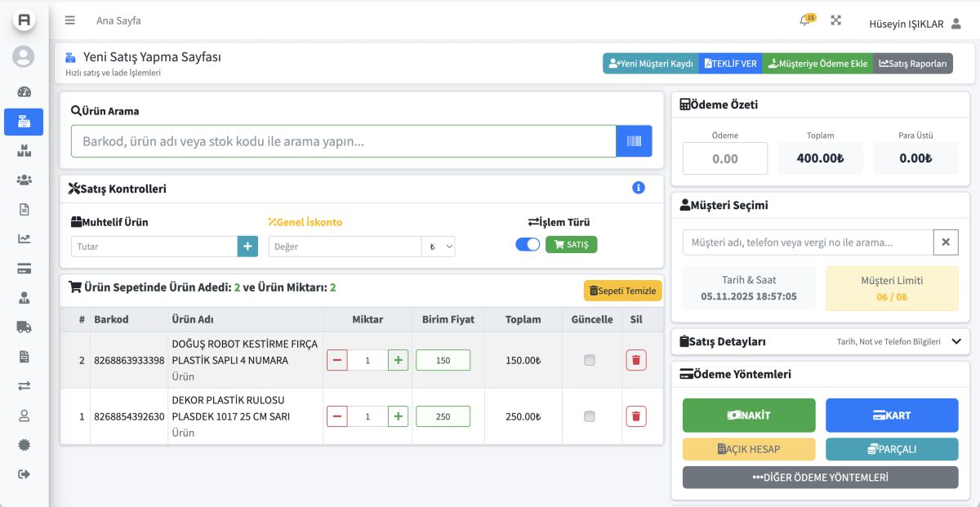The height and width of the screenshot is (507, 980).
Task: Go to Ana Sayfa
Action: [x=118, y=21]
